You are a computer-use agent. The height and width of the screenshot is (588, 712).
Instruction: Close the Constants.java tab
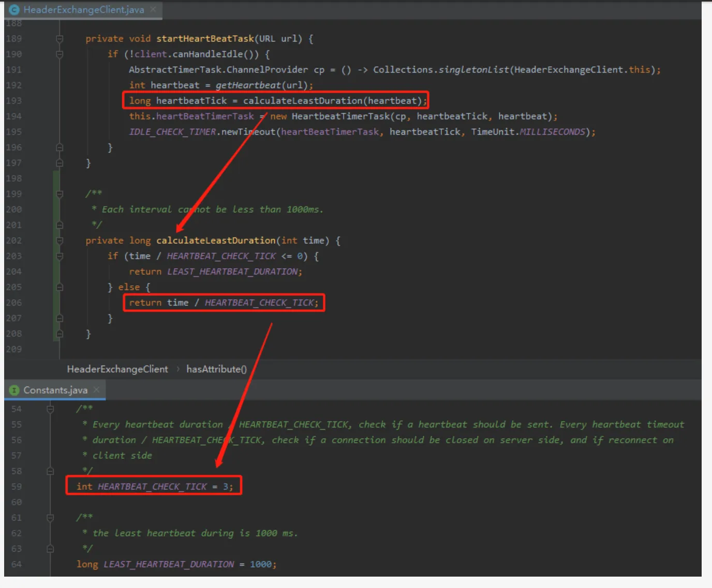(x=96, y=389)
